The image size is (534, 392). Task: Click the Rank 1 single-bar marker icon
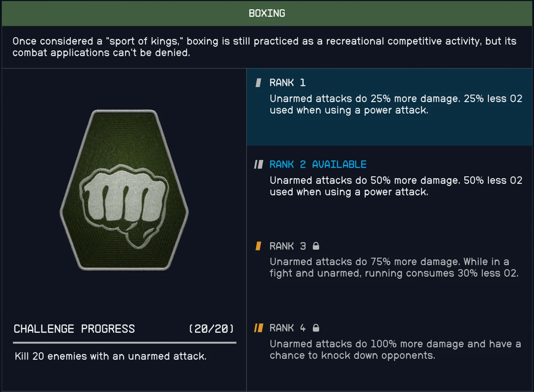(x=259, y=83)
